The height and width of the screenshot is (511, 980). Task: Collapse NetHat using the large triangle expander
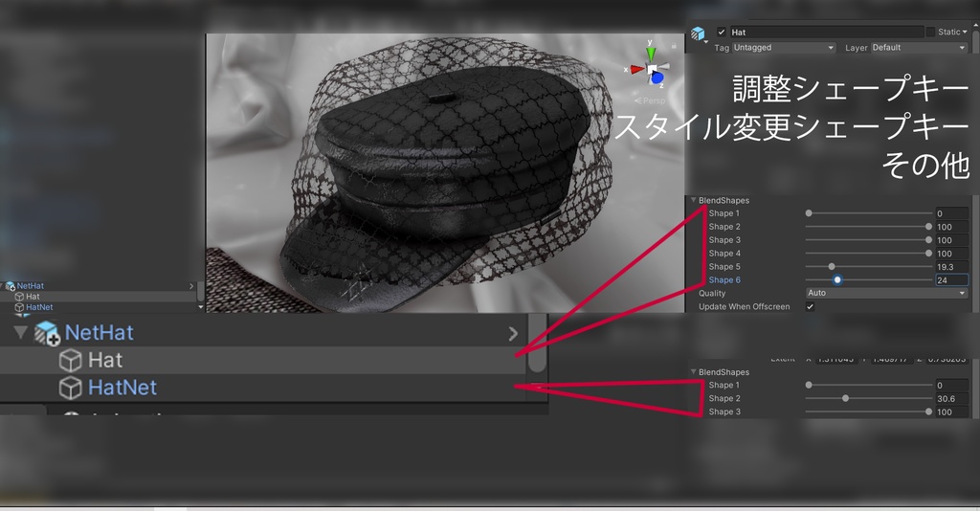tap(21, 332)
